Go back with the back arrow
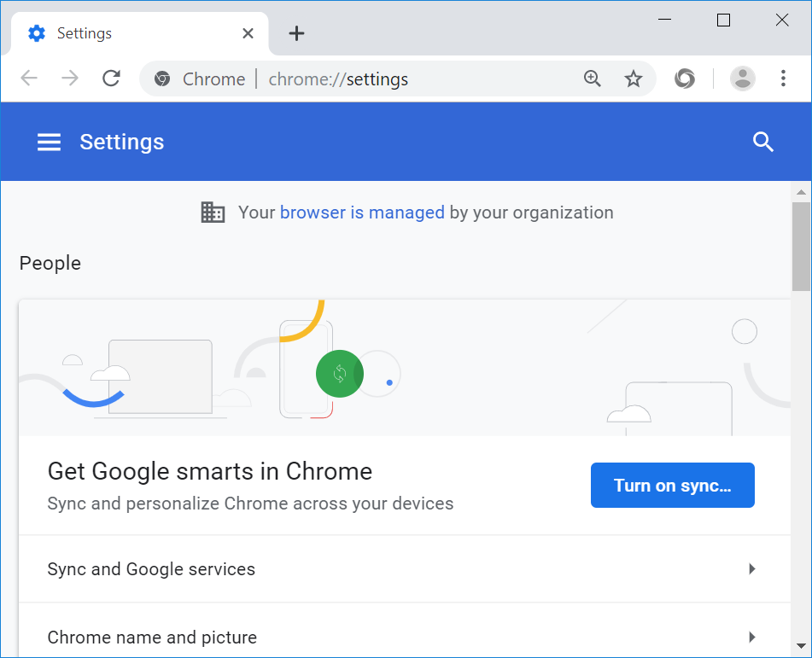The width and height of the screenshot is (812, 658). click(x=30, y=79)
